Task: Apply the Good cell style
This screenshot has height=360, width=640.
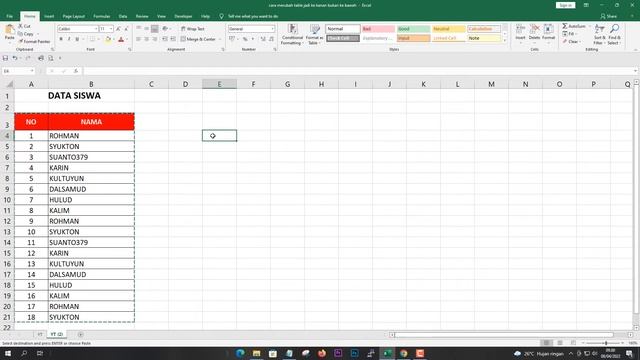Action: tap(413, 29)
